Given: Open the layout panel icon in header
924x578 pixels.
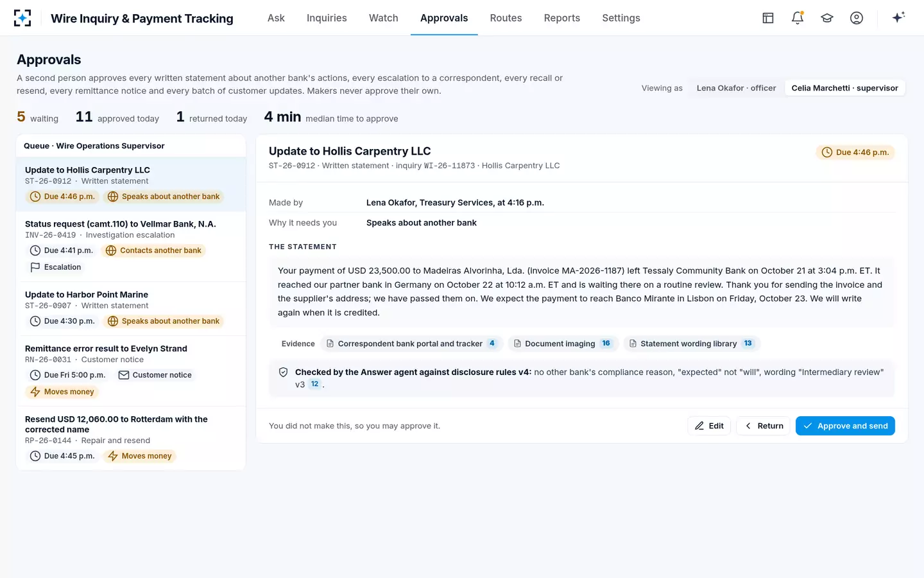Looking at the screenshot, I should [768, 18].
